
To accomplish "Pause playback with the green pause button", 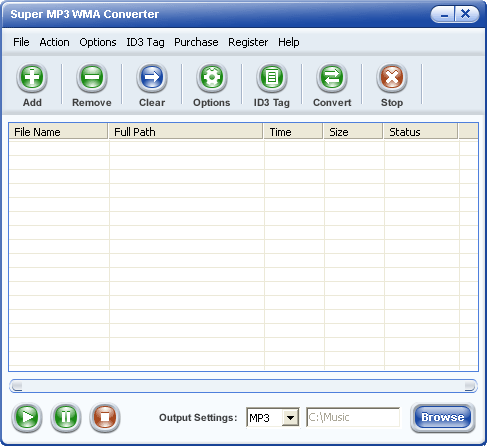I will point(66,417).
